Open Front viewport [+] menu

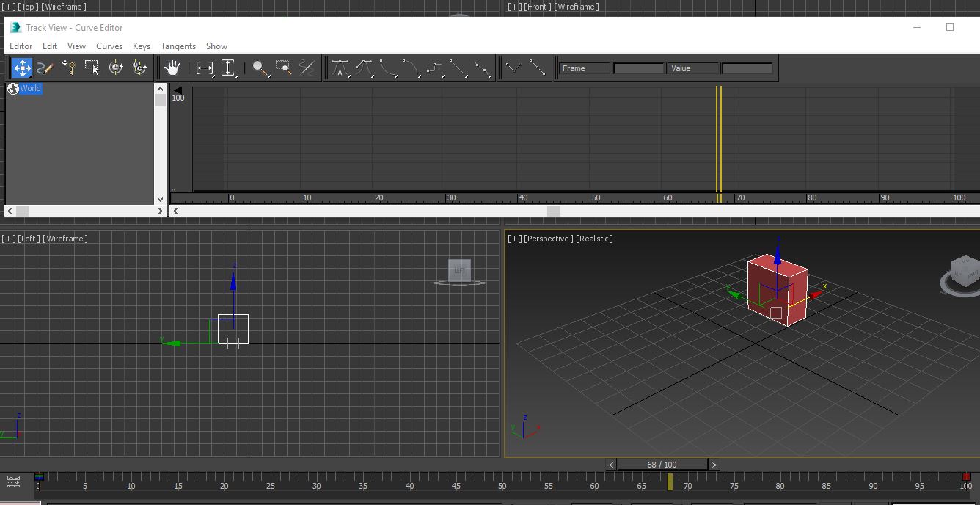[x=514, y=7]
